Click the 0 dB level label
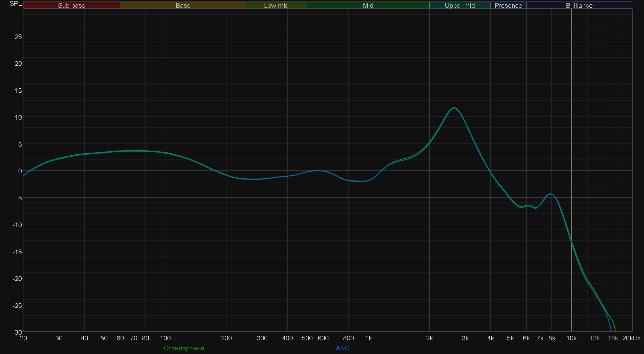The height and width of the screenshot is (354, 644). 20,171
